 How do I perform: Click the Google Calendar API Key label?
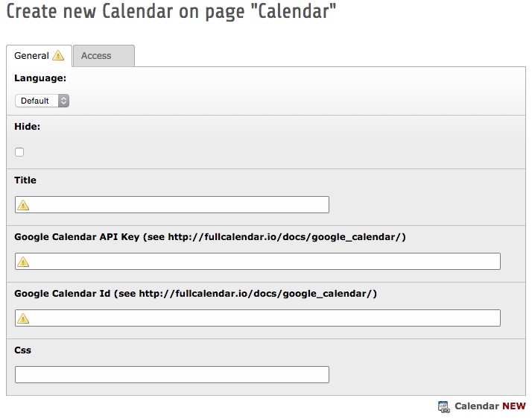[210, 237]
